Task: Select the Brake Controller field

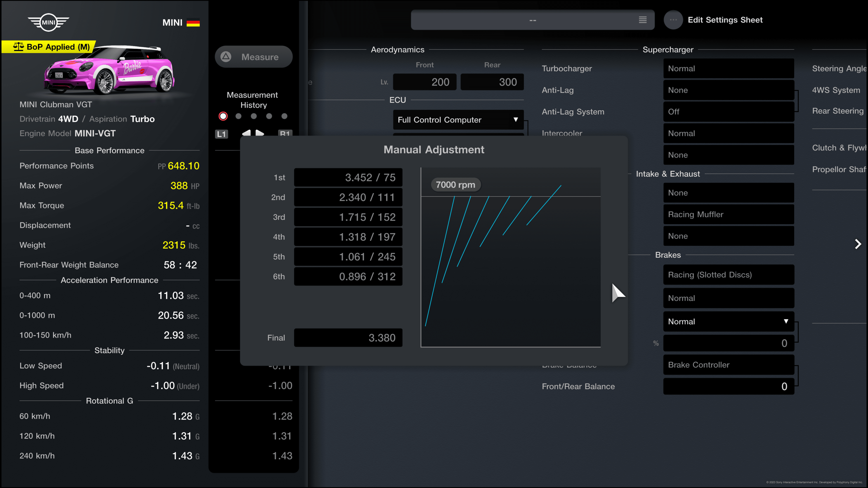Action: pyautogui.click(x=729, y=365)
